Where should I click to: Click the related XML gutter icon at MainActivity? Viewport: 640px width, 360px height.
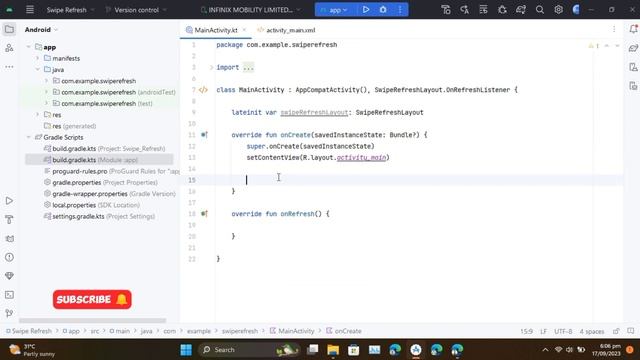click(203, 90)
